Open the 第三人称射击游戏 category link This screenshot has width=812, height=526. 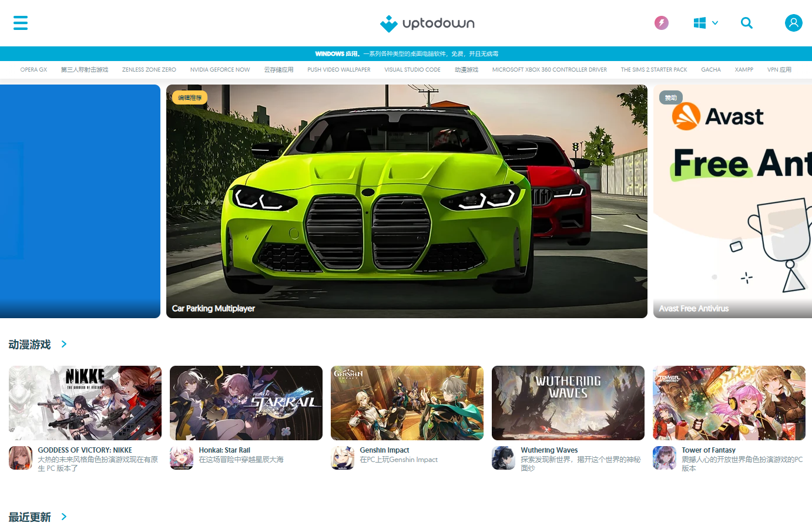[x=85, y=70]
